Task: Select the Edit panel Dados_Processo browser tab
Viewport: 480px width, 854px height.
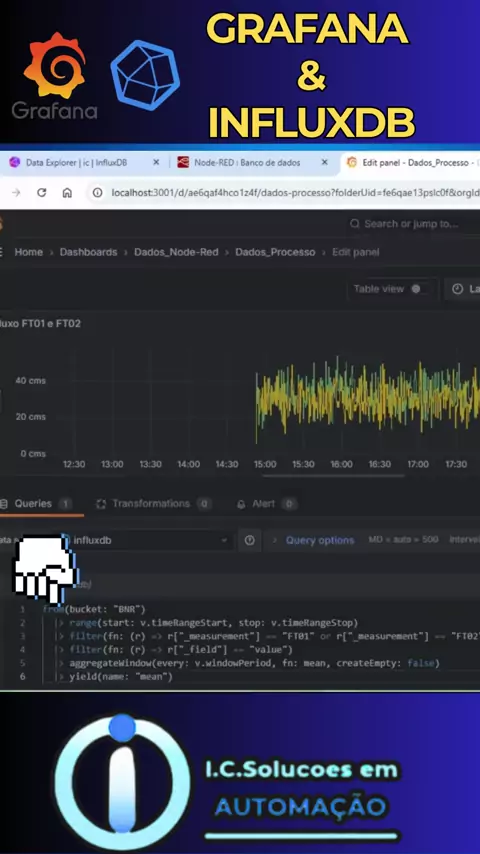Action: (x=411, y=162)
